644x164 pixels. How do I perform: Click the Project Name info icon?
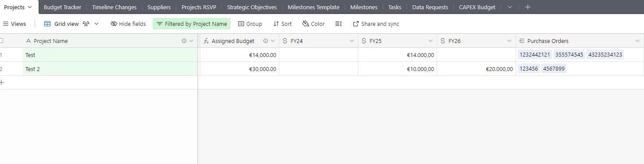click(x=184, y=41)
